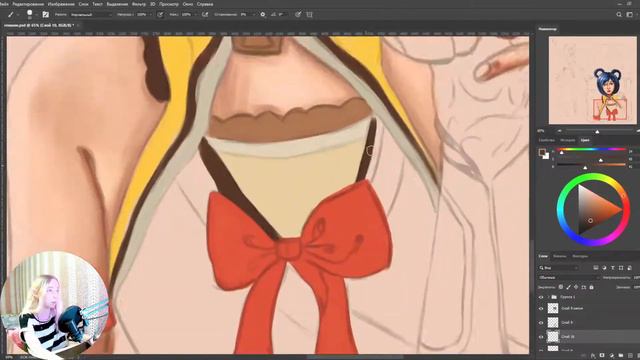Open the Справка menu
The image size is (640, 360).
205,4
